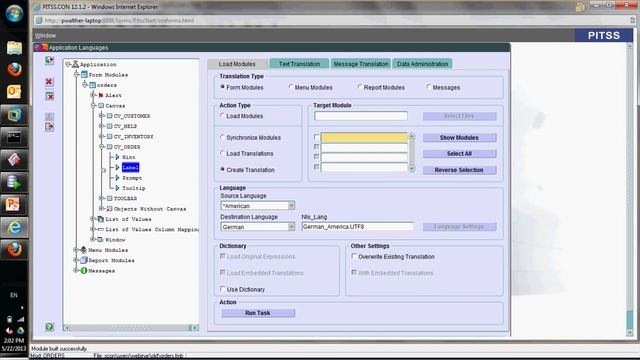Select the Menu Modules translation type
The width and height of the screenshot is (640, 360).
coord(291,87)
